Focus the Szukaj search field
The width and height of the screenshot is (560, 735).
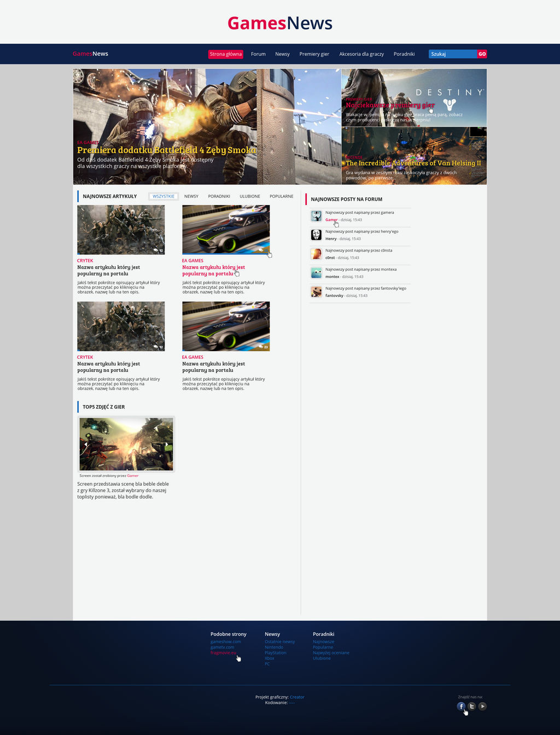tap(453, 54)
